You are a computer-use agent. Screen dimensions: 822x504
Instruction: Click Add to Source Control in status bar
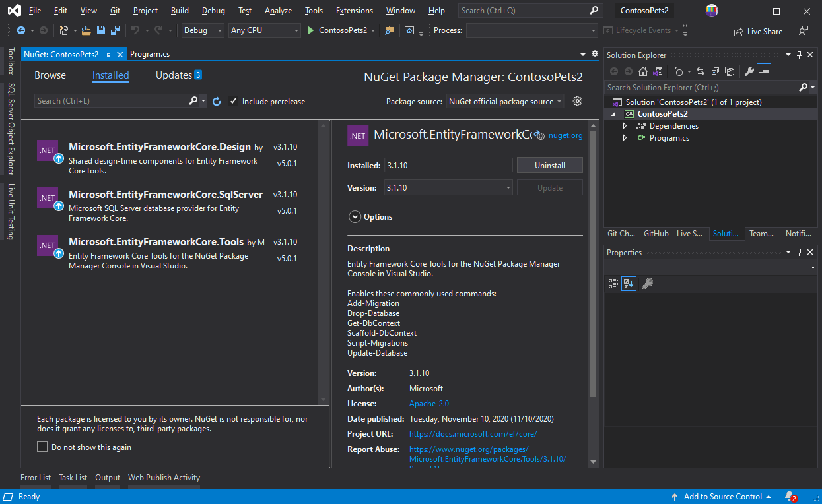click(x=723, y=497)
